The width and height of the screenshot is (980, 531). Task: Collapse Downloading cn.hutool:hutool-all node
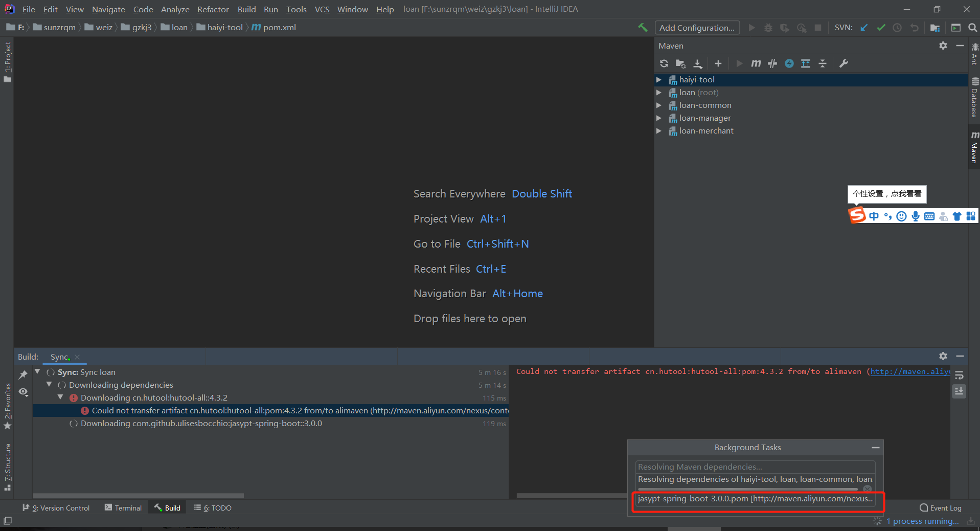point(60,397)
